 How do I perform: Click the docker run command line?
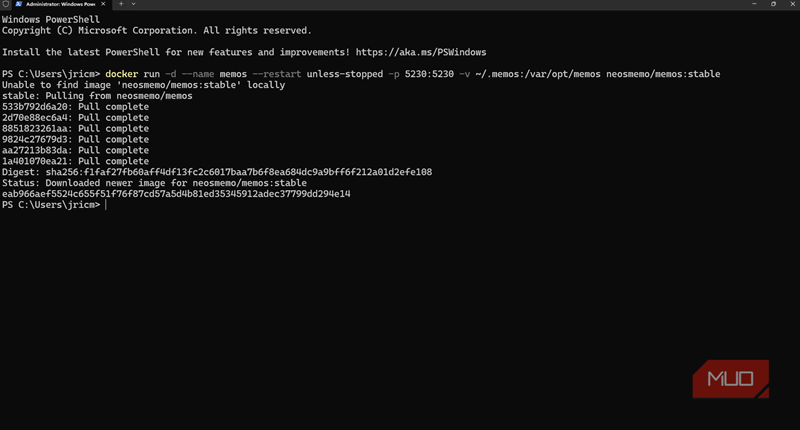(410, 74)
